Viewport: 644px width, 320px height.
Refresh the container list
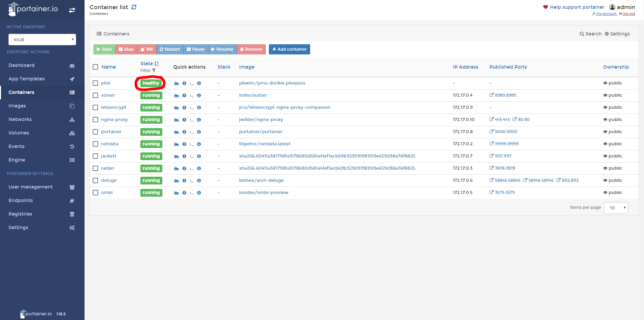134,7
